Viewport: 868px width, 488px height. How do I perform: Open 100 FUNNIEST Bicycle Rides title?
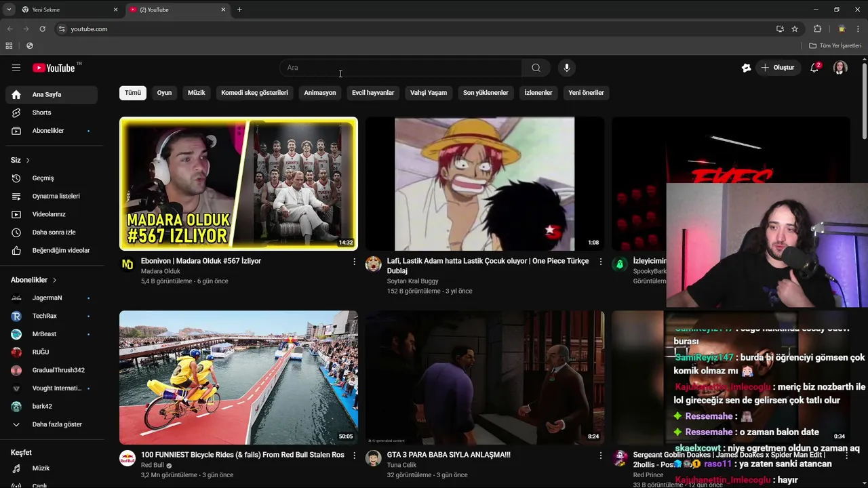point(243,455)
